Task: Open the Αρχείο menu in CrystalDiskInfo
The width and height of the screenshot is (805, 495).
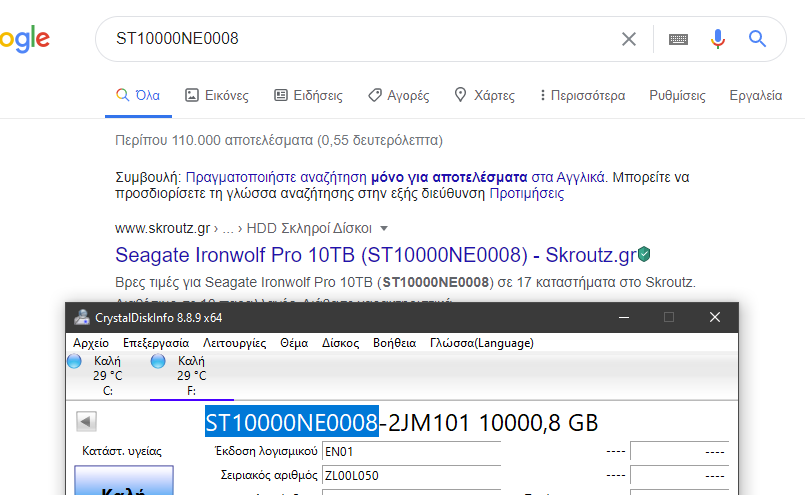Action: (x=91, y=343)
